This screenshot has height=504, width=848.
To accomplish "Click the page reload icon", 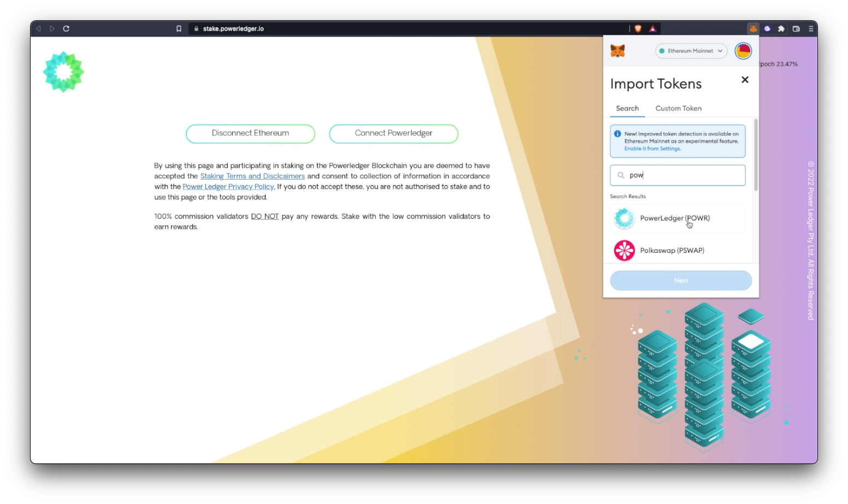I will [66, 28].
